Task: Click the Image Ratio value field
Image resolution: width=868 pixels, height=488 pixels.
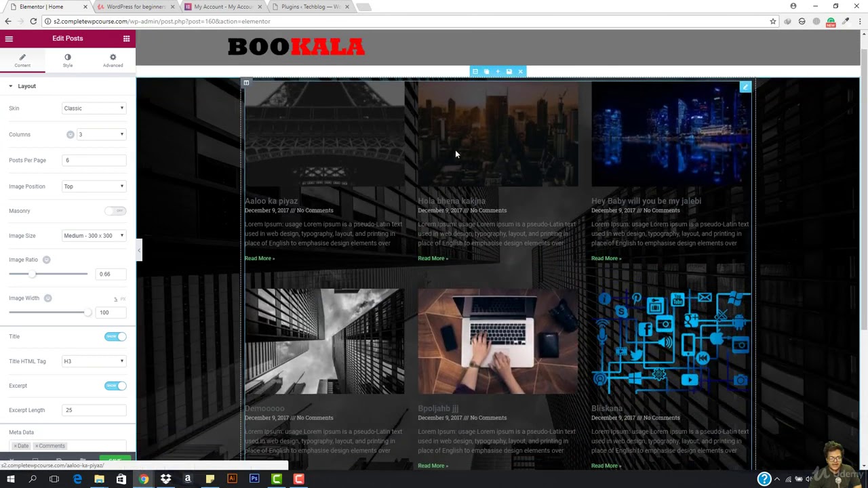Action: point(111,274)
